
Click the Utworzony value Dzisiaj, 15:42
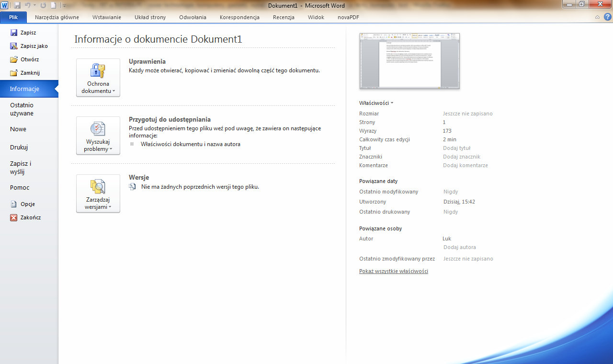click(459, 202)
